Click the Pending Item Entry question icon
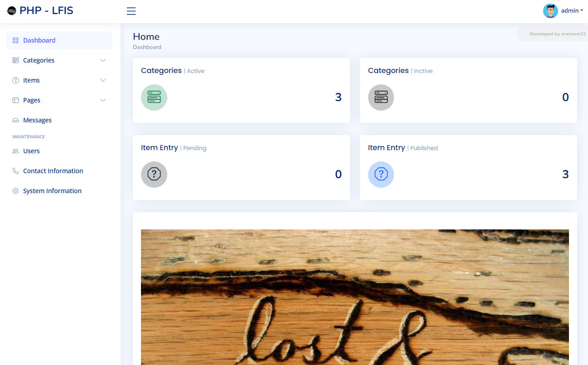This screenshot has width=588, height=365. point(154,175)
